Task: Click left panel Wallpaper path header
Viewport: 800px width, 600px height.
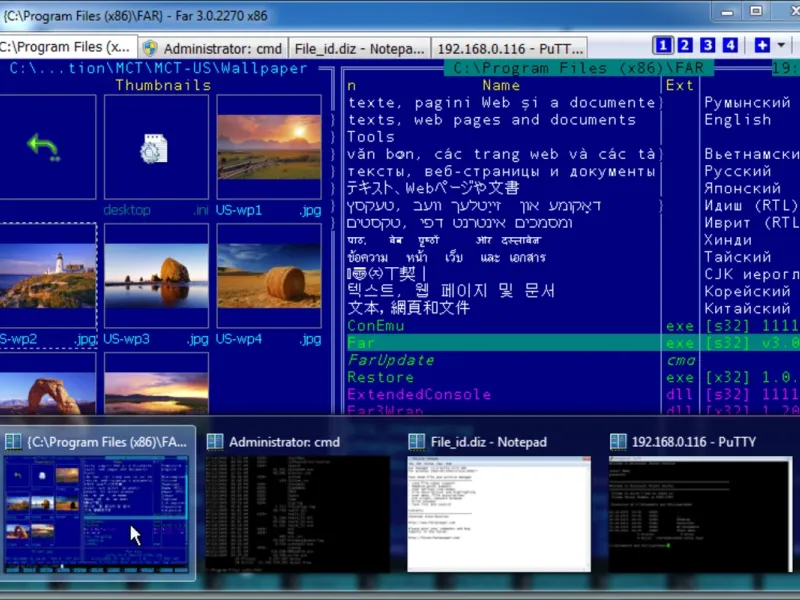Action: 158,68
